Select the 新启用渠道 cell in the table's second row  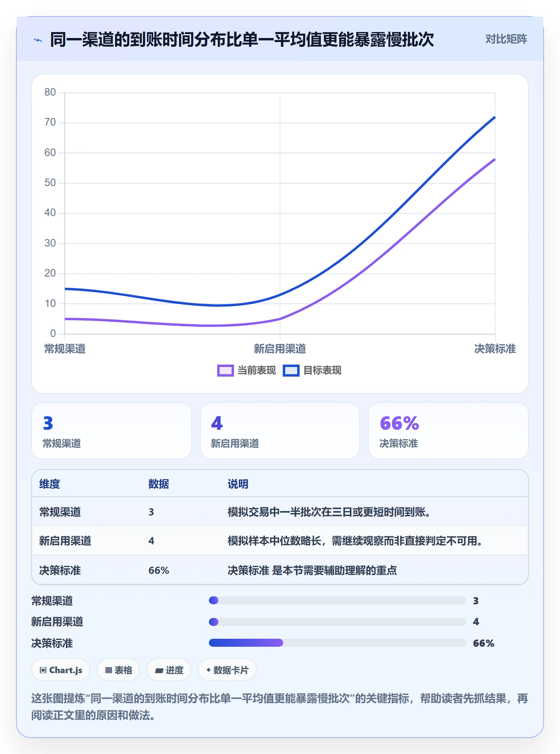pyautogui.click(x=65, y=541)
